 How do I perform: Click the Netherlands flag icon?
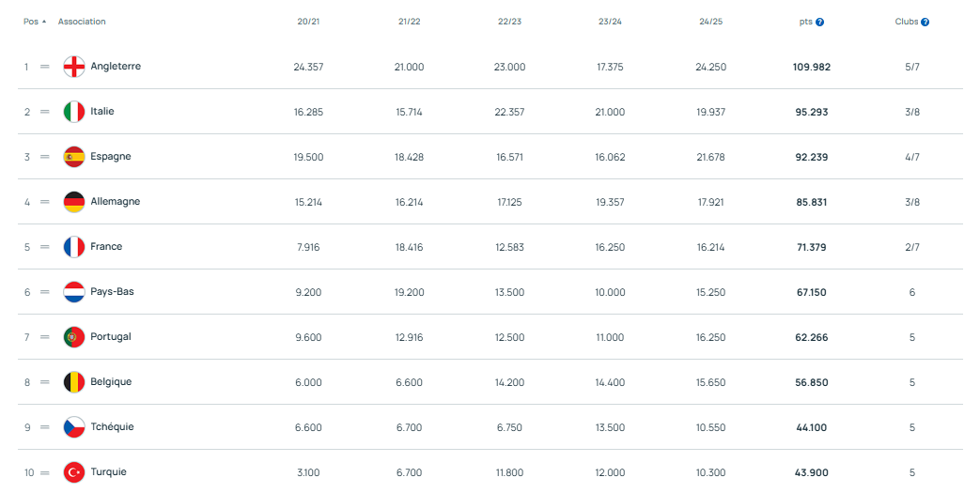[x=74, y=292]
